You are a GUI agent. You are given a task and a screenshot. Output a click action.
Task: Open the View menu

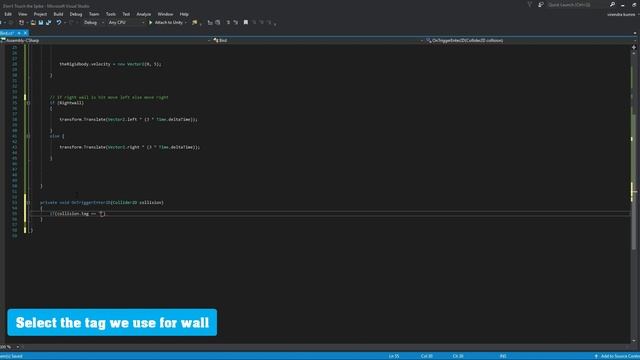click(22, 14)
